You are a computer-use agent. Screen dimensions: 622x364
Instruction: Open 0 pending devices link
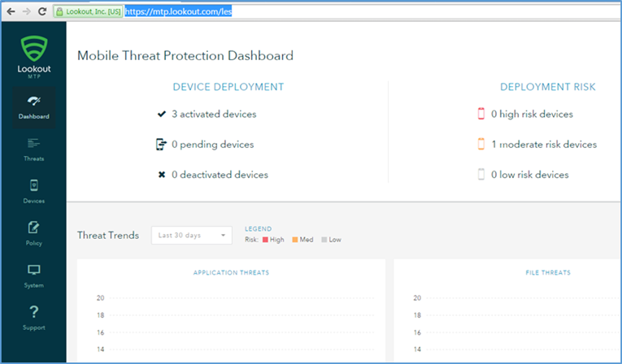coord(213,145)
